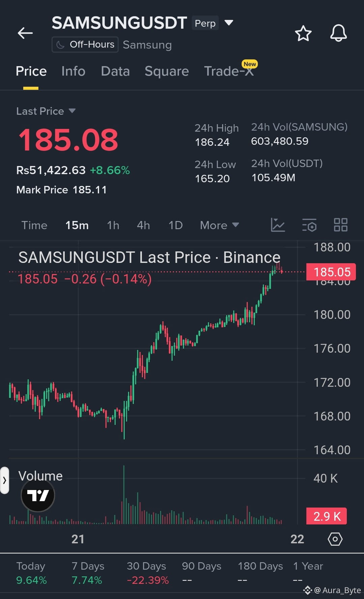Tap the 185.05 −0.26 (−0.14%) chart readout
364x599 pixels.
tap(85, 279)
